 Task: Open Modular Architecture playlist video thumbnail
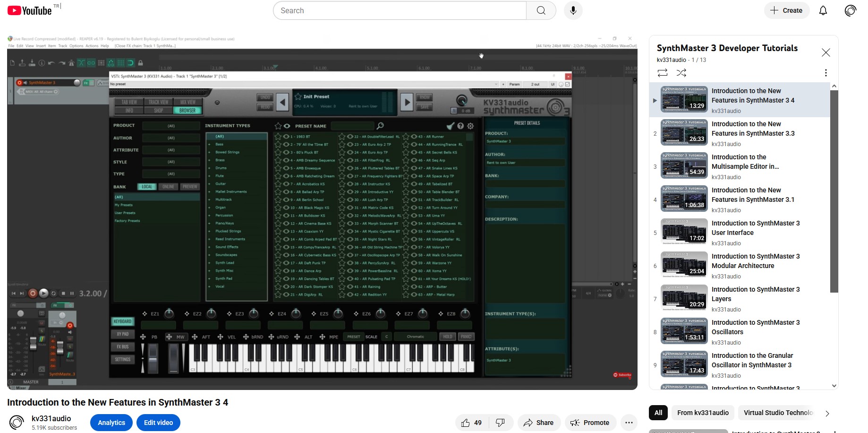[684, 266]
